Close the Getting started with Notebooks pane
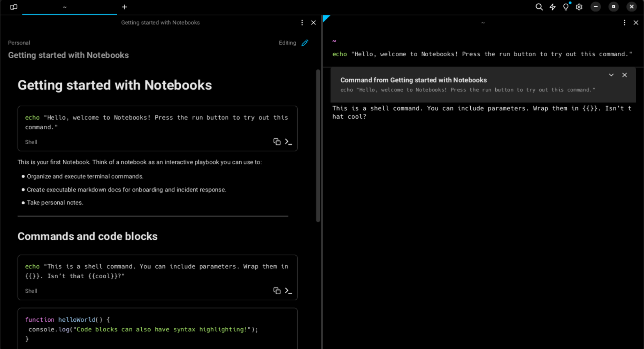Screen dimensions: 644x349 (x=313, y=23)
